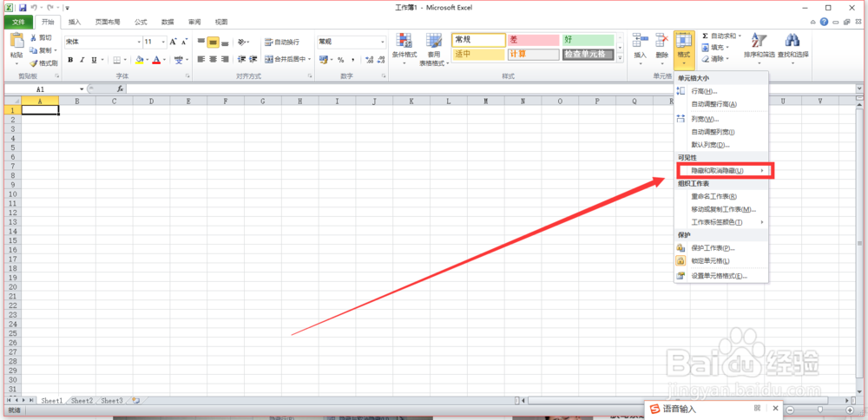Click the Delete (删除) cells icon

[662, 40]
